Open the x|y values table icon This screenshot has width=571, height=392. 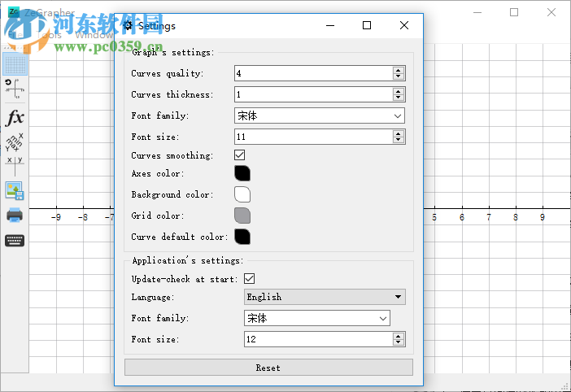click(15, 166)
